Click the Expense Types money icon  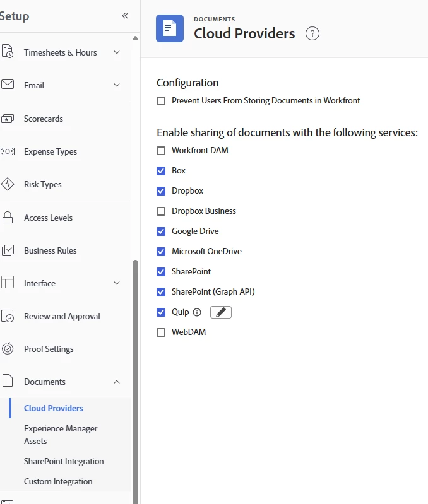[8, 151]
